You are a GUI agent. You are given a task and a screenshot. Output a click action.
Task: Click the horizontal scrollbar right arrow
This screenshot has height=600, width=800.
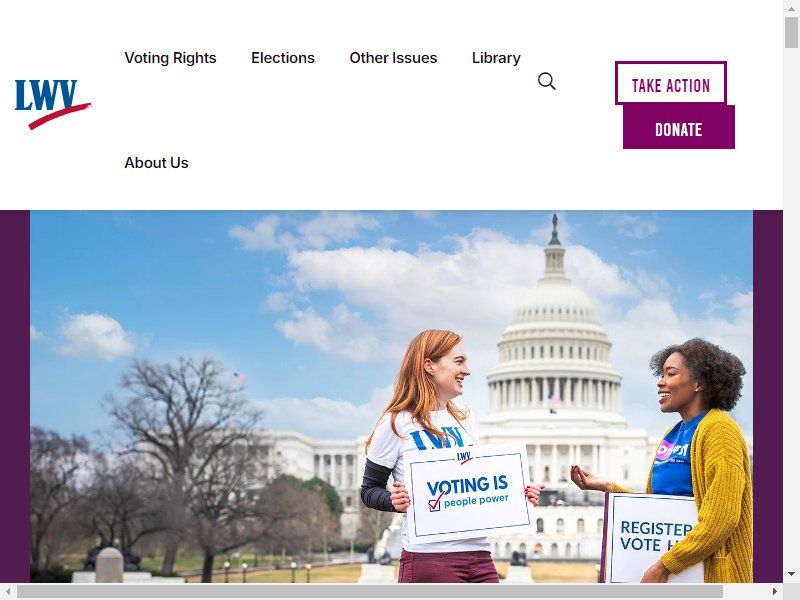click(x=775, y=592)
